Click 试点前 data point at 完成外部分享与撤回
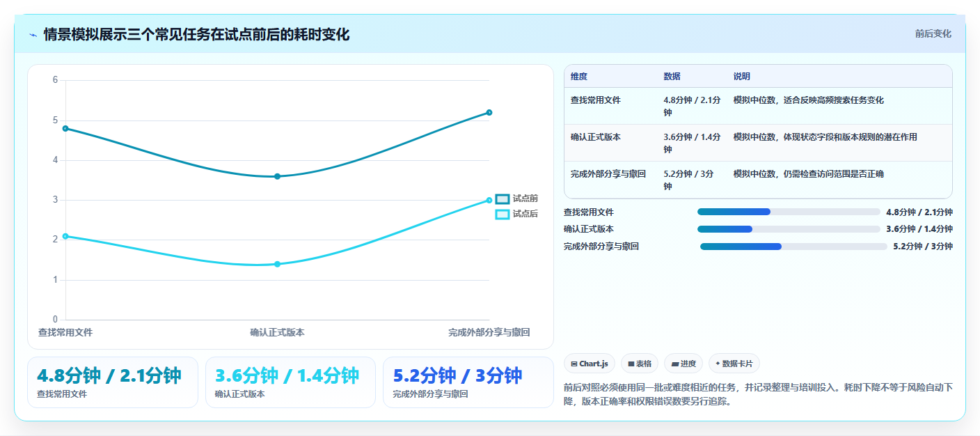Screen dimensions: 980x436 coord(489,112)
